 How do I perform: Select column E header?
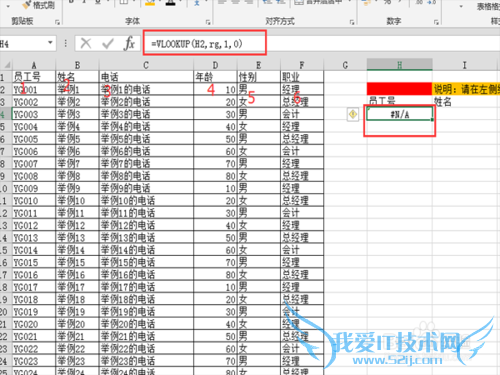coord(259,65)
